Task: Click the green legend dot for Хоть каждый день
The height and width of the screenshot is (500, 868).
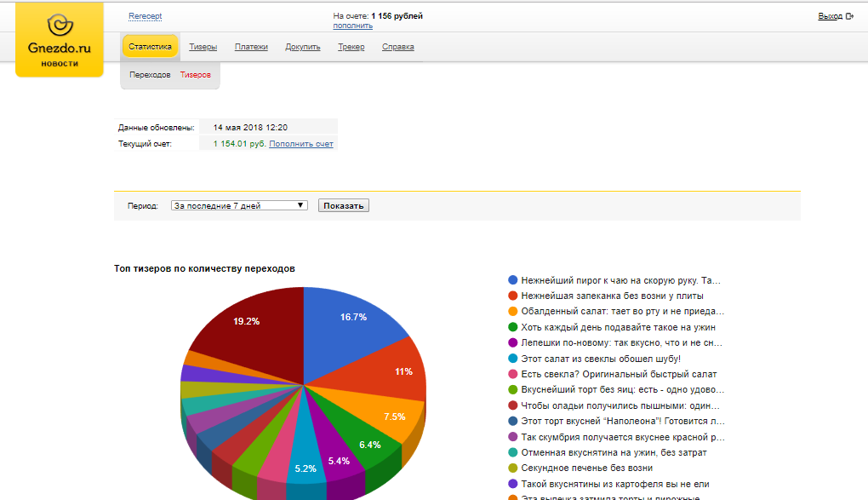Action: (512, 327)
